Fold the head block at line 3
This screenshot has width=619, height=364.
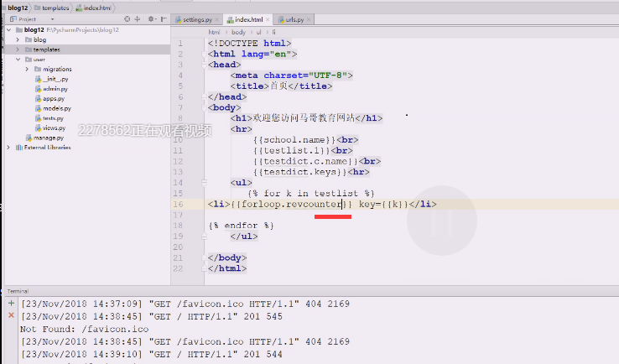(x=204, y=65)
